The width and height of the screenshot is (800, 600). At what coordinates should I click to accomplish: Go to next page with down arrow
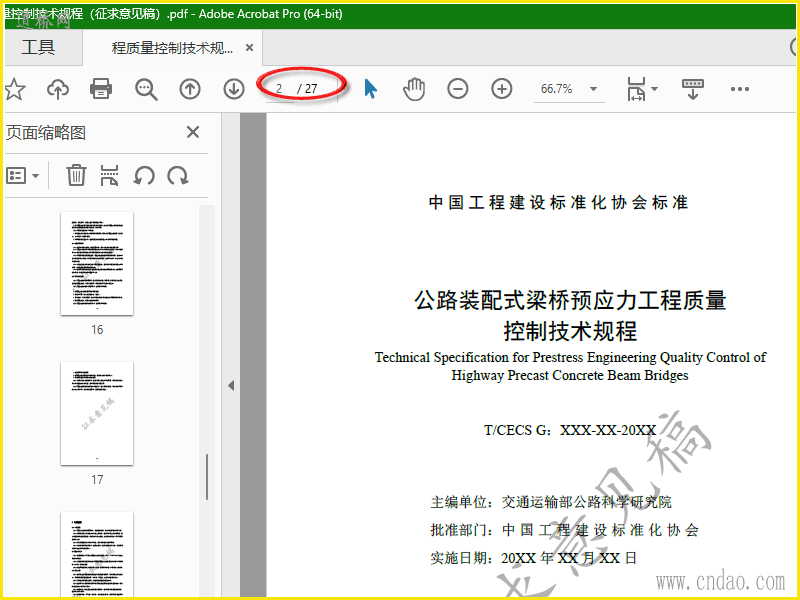(234, 89)
